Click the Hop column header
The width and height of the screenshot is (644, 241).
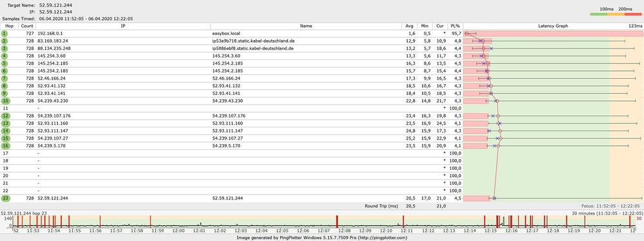(10, 26)
